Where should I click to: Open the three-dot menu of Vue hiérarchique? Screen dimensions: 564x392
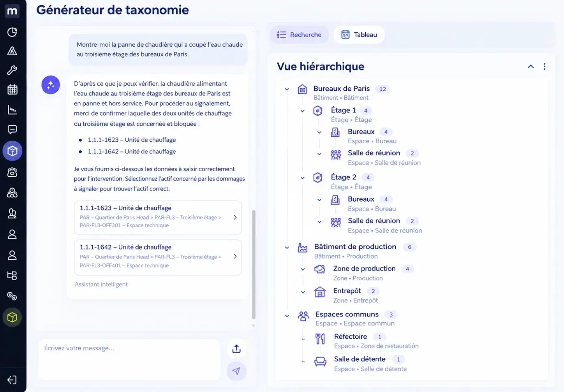[x=545, y=67]
